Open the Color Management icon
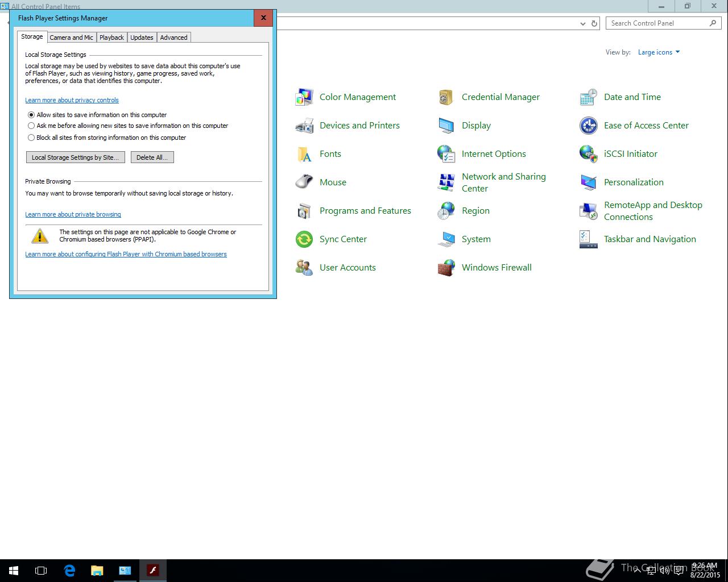This screenshot has height=582, width=728. (304, 97)
